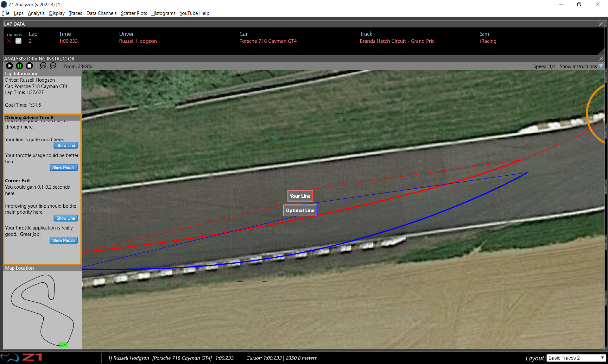Open the Display menu

[x=57, y=13]
